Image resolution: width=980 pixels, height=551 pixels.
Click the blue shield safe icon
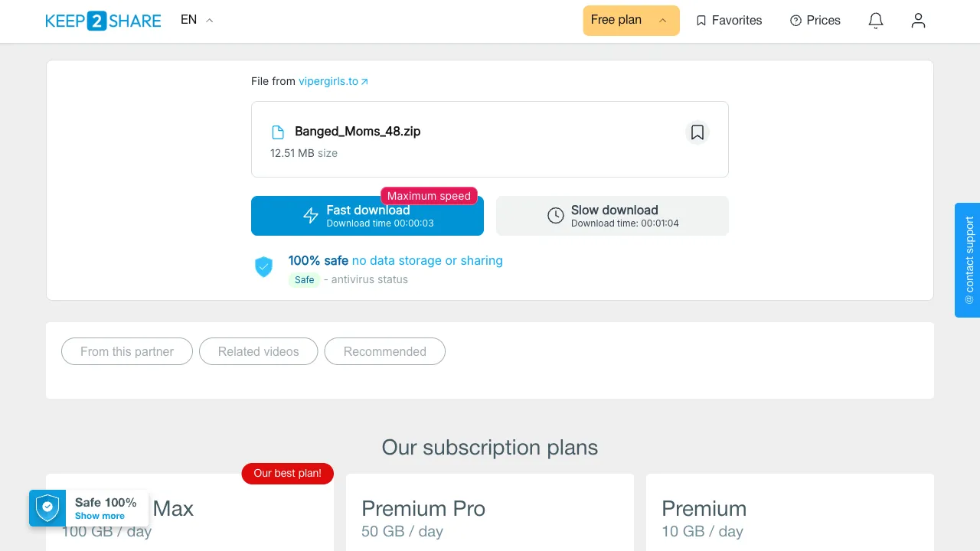(x=263, y=266)
